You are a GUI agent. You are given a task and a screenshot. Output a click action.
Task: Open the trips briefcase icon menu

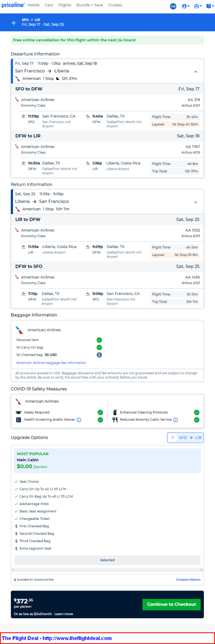198,6
